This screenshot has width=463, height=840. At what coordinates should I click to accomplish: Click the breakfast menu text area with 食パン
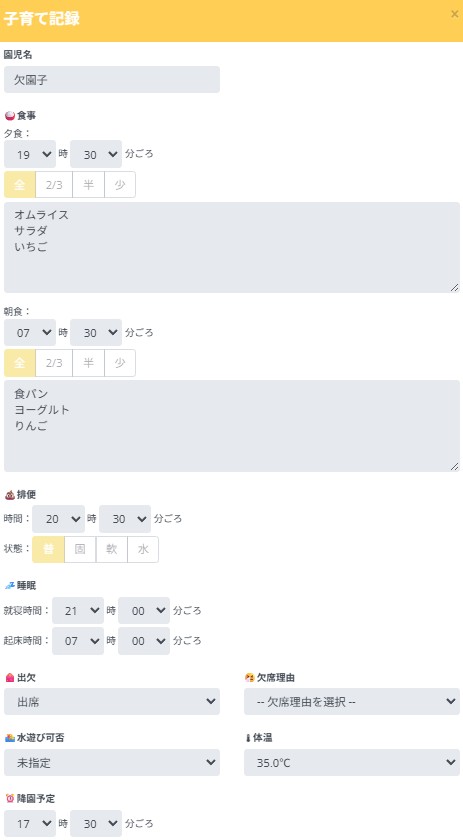[232, 426]
